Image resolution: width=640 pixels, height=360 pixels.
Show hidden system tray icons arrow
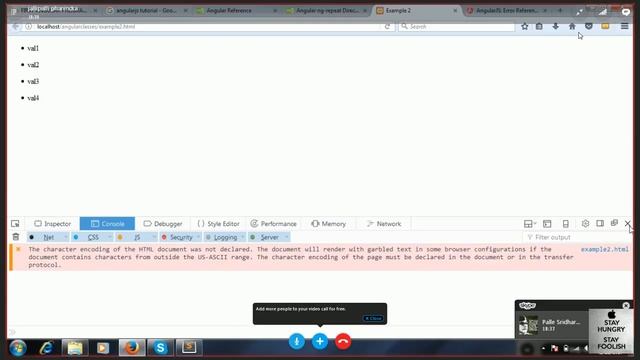pyautogui.click(x=543, y=348)
